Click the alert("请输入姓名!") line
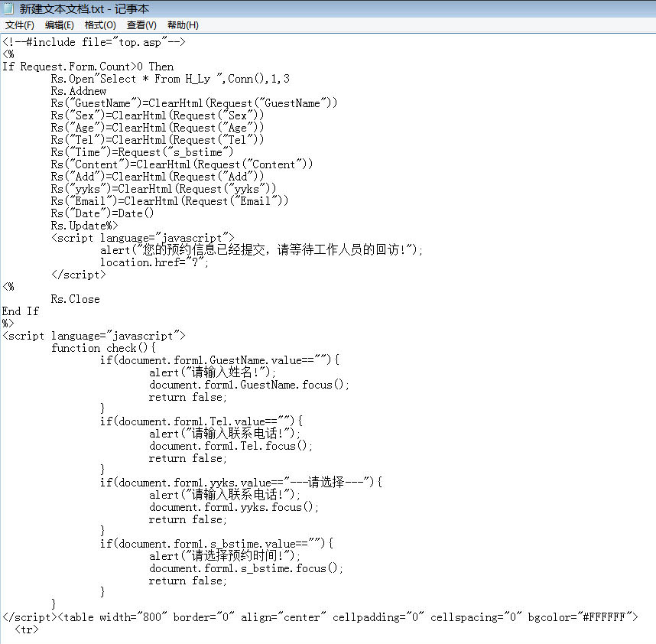The width and height of the screenshot is (656, 644). [212, 372]
